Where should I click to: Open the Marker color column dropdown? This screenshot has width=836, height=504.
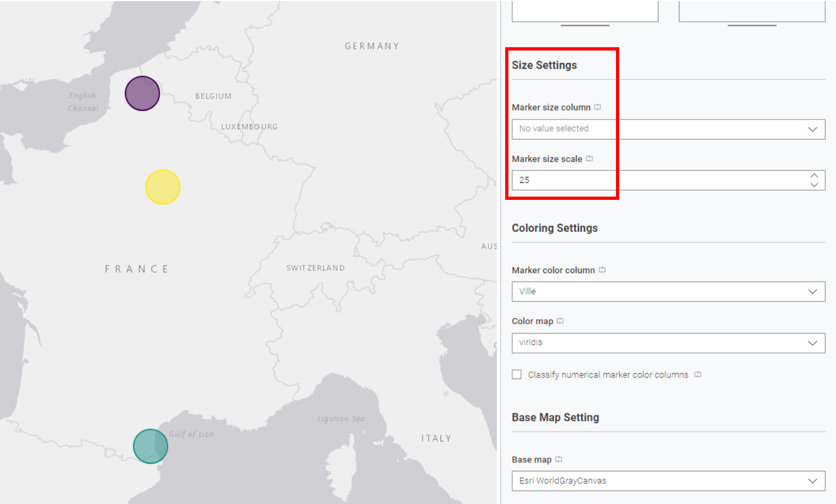(668, 292)
